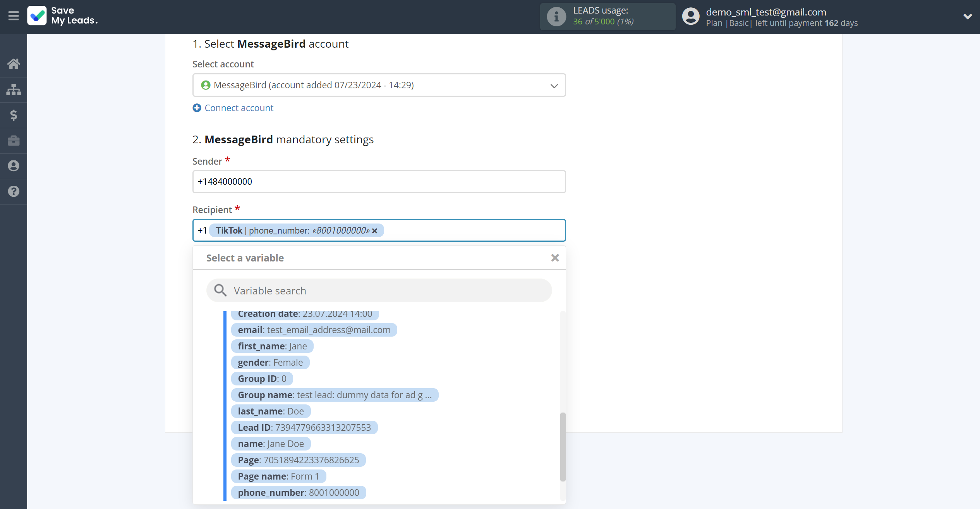Open profile user icon in sidebar
This screenshot has height=509, width=980.
click(14, 166)
